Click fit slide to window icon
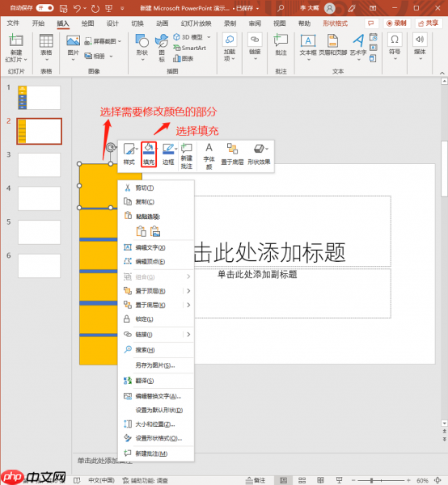 437,480
